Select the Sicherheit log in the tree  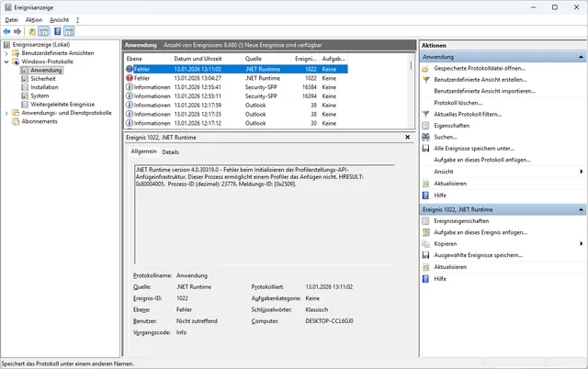coord(42,79)
